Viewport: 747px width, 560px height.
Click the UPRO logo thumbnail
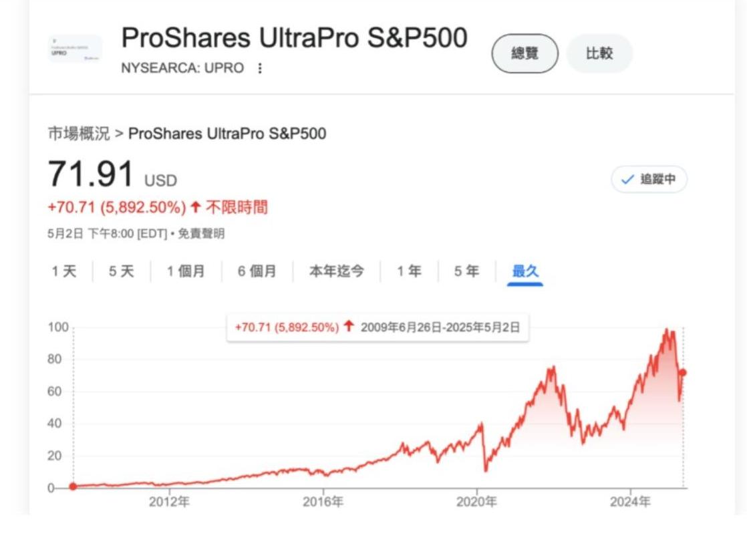tap(74, 49)
